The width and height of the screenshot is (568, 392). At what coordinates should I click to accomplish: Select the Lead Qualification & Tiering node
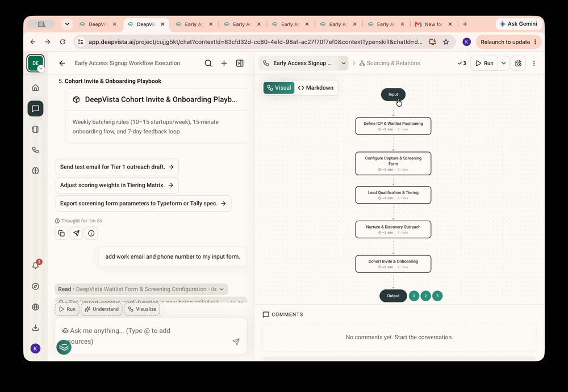pos(393,195)
